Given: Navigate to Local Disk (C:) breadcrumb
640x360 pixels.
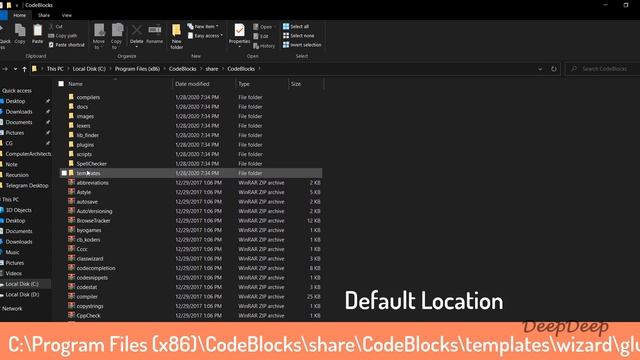Looking at the screenshot, I should 89,69.
